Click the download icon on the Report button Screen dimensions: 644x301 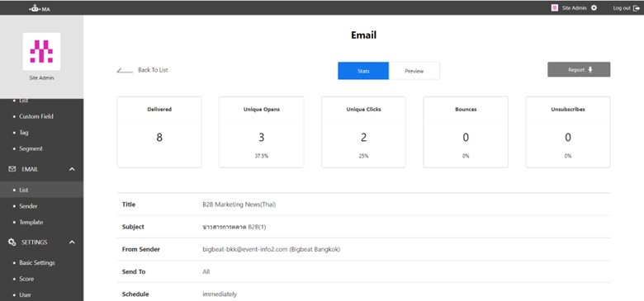click(x=590, y=70)
